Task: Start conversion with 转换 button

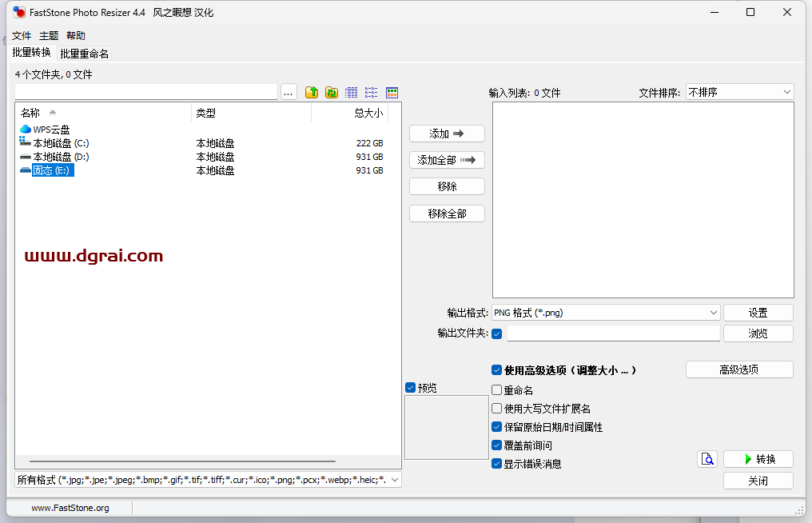Action: (758, 459)
